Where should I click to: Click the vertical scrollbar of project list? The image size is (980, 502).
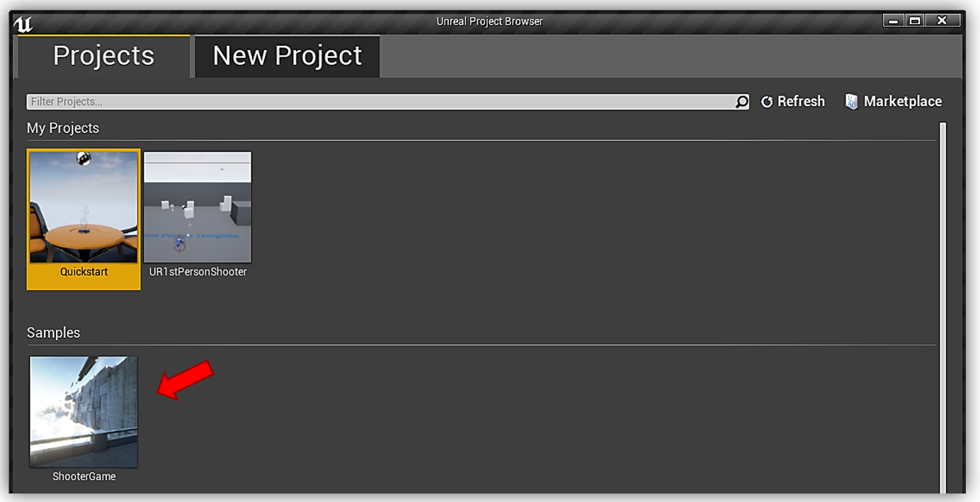pyautogui.click(x=942, y=308)
